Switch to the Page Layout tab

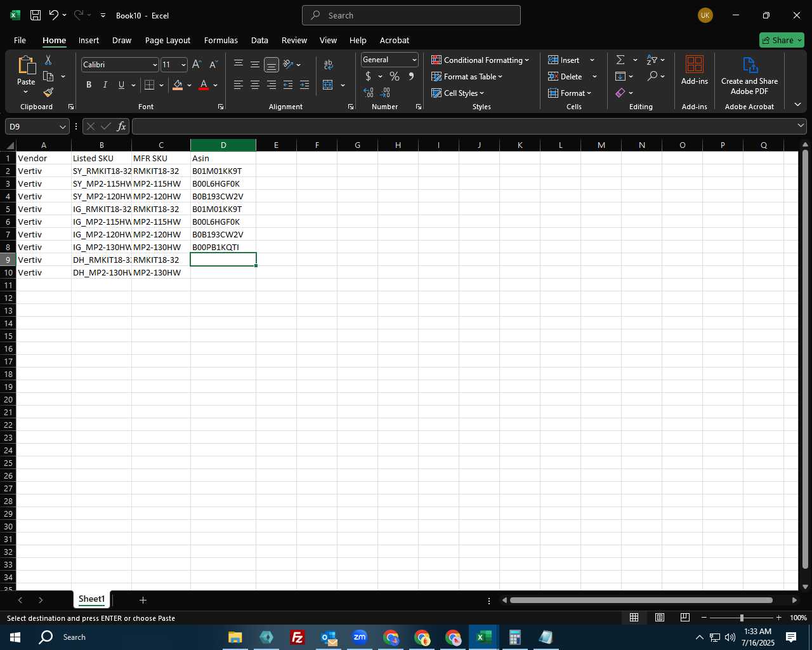click(x=167, y=40)
